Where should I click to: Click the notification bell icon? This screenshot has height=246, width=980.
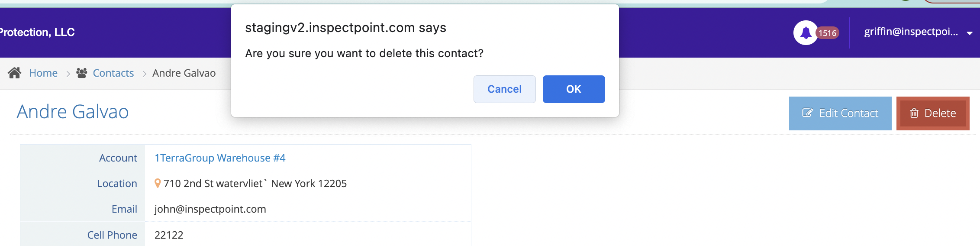(x=806, y=32)
